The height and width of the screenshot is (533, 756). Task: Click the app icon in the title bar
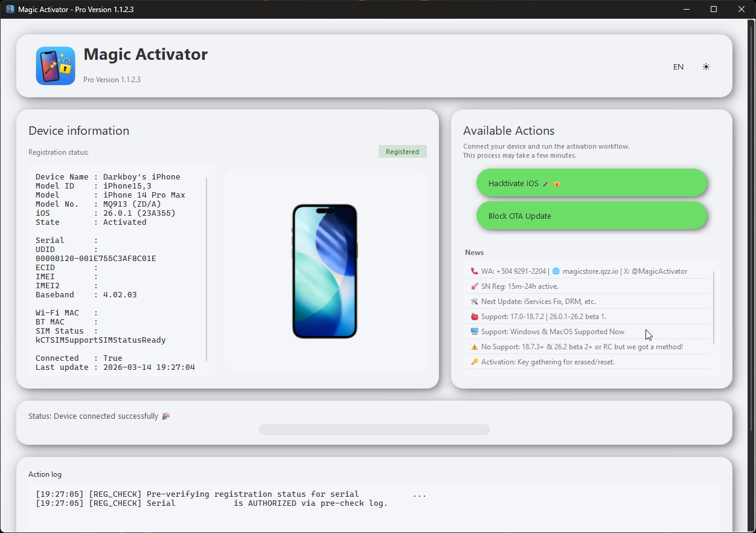point(10,9)
